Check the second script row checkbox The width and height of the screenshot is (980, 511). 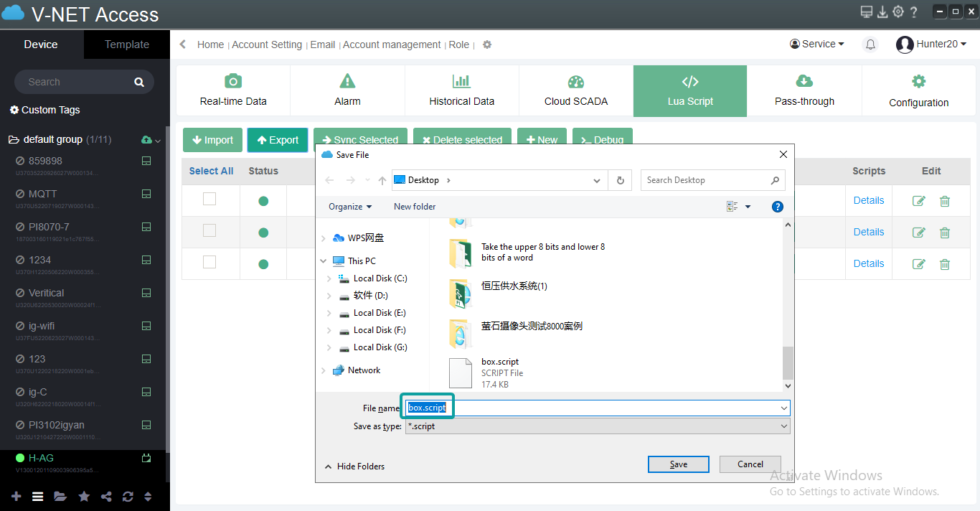pos(209,231)
